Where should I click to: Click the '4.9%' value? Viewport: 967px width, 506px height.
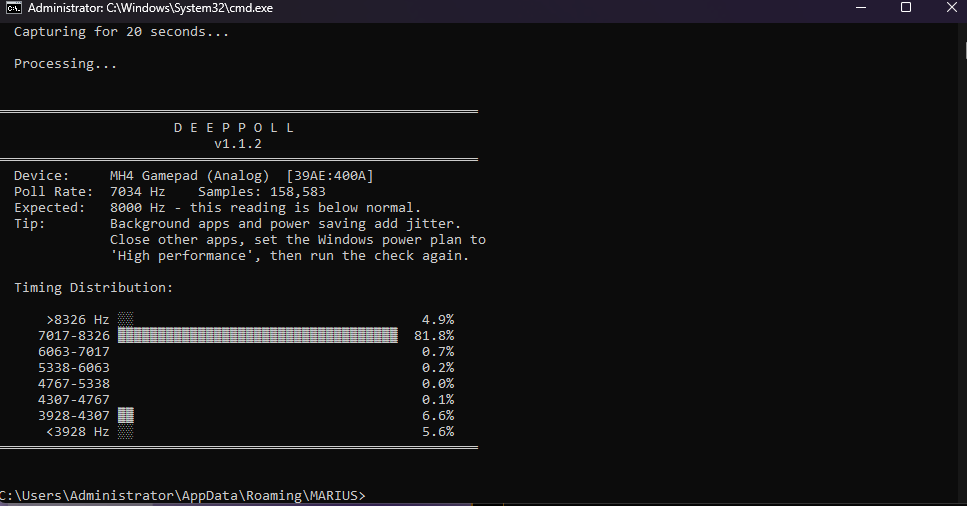click(x=438, y=320)
